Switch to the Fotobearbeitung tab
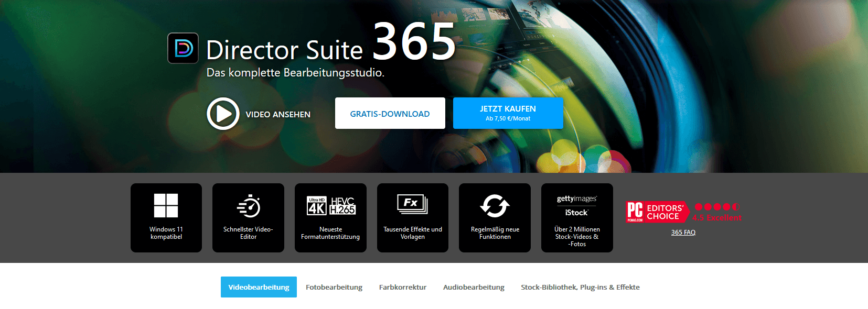Screen dimensions: 868x309 (334, 287)
